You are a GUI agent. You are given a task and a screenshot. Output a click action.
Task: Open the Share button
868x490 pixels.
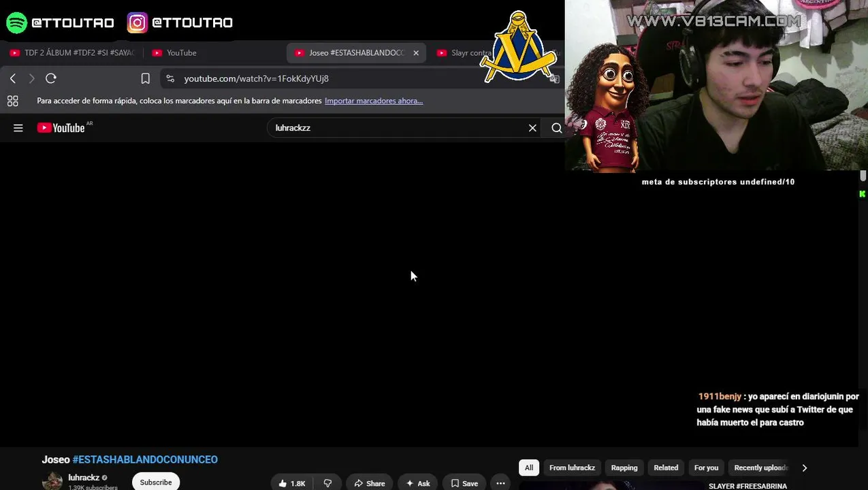pos(370,483)
